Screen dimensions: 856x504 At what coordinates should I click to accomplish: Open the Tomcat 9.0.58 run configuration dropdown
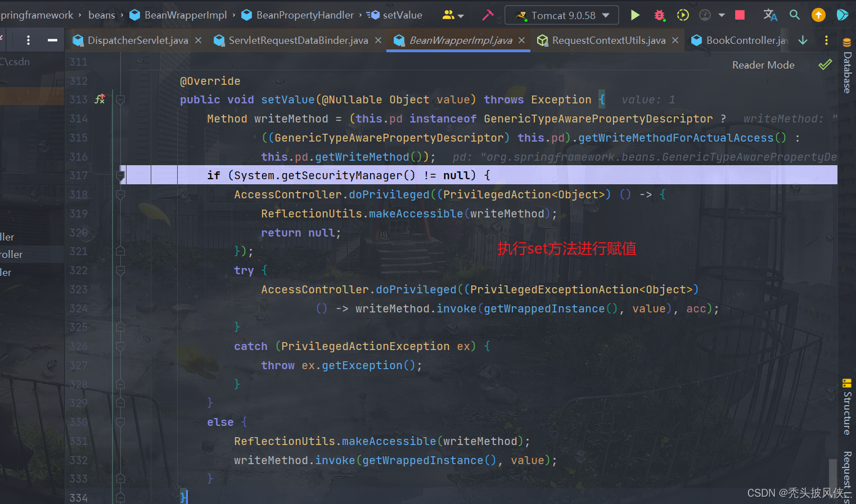pyautogui.click(x=562, y=15)
